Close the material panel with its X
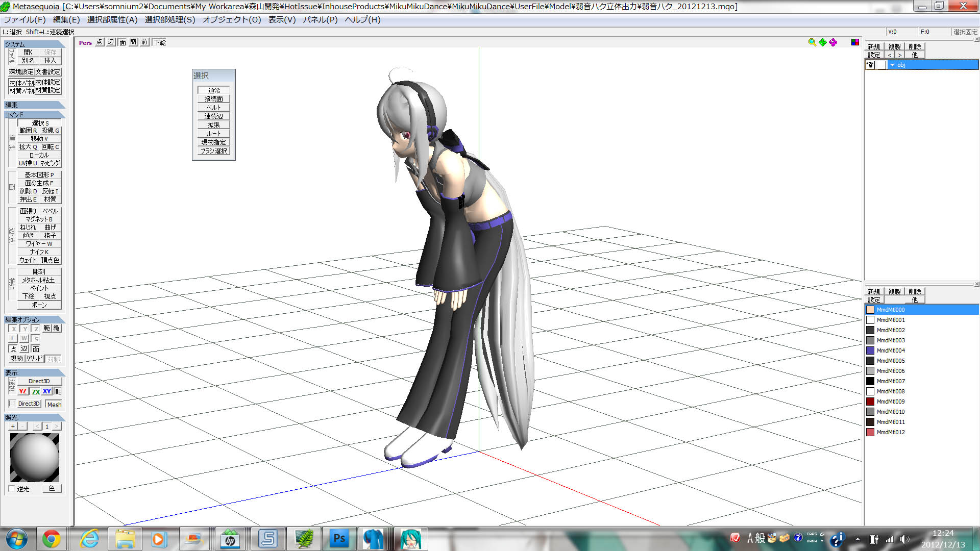Screen dimensions: 980x551 tap(976, 284)
